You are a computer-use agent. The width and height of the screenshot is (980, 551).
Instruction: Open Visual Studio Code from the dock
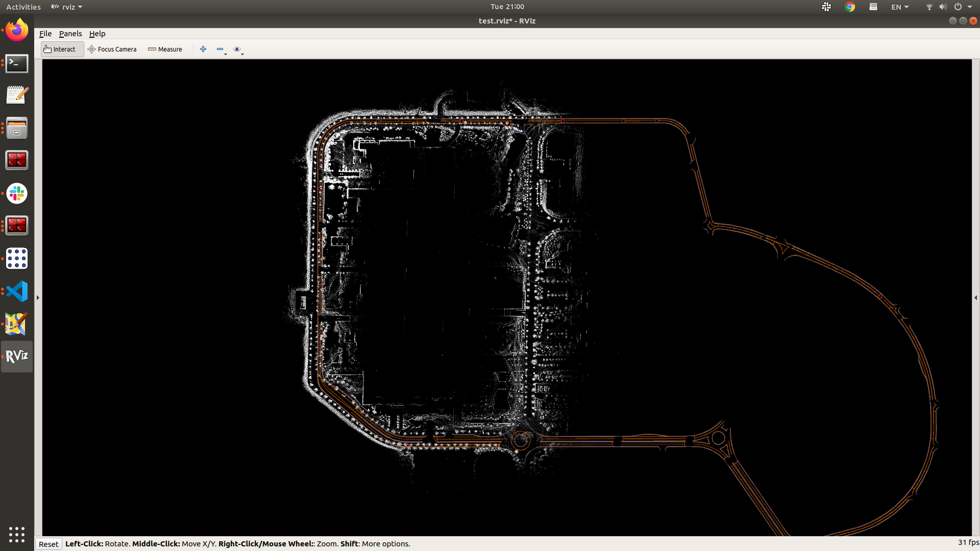pyautogui.click(x=17, y=291)
